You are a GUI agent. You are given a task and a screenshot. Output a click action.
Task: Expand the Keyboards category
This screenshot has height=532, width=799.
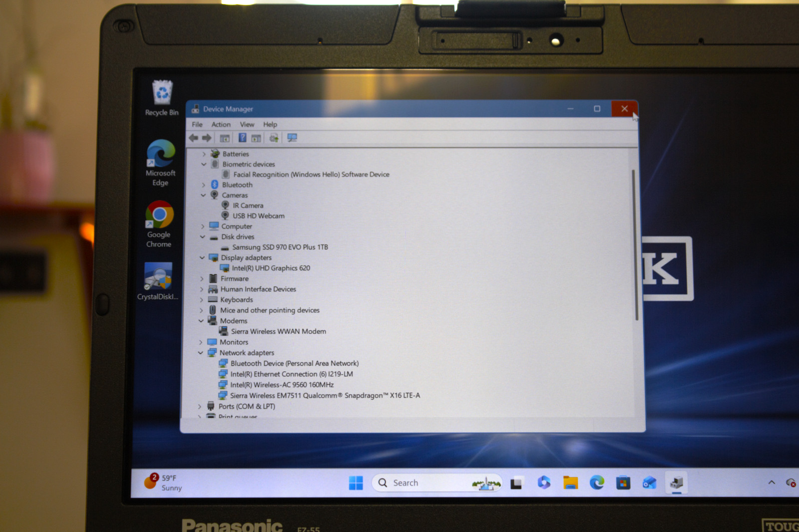[x=202, y=300]
